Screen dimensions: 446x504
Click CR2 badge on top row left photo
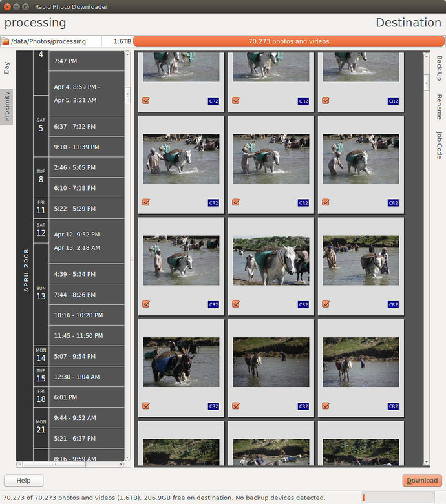click(x=213, y=101)
